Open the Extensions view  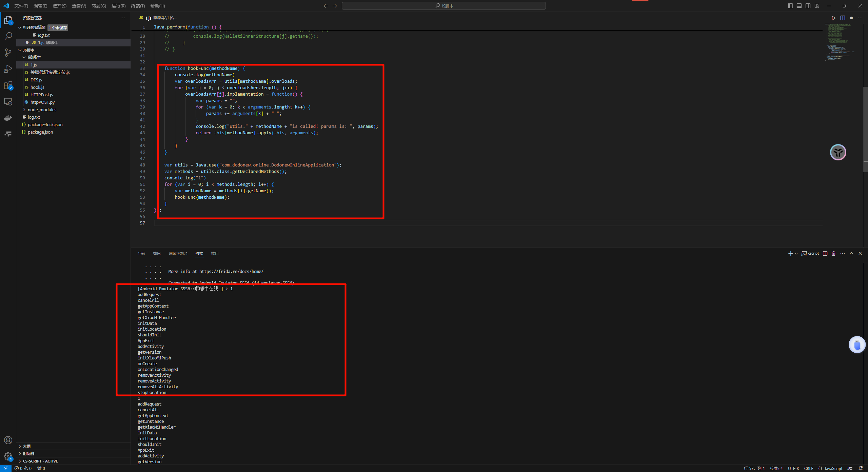pyautogui.click(x=8, y=85)
